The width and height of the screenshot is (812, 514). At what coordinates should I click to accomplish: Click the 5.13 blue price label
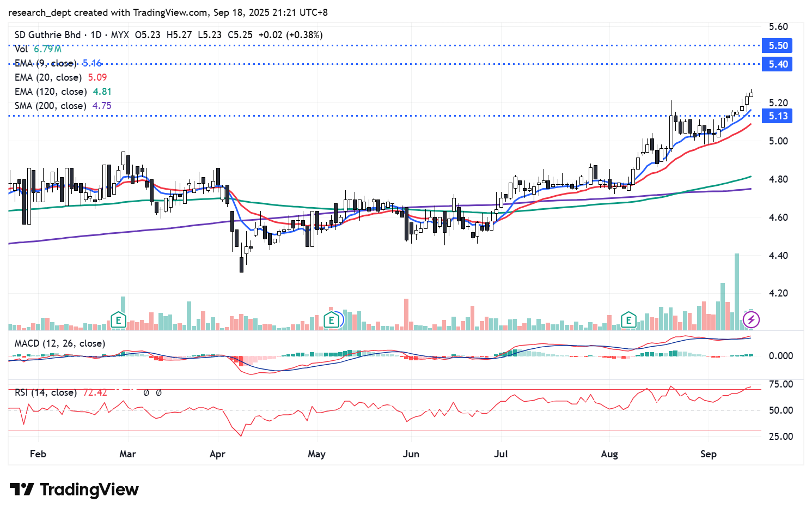pyautogui.click(x=778, y=116)
